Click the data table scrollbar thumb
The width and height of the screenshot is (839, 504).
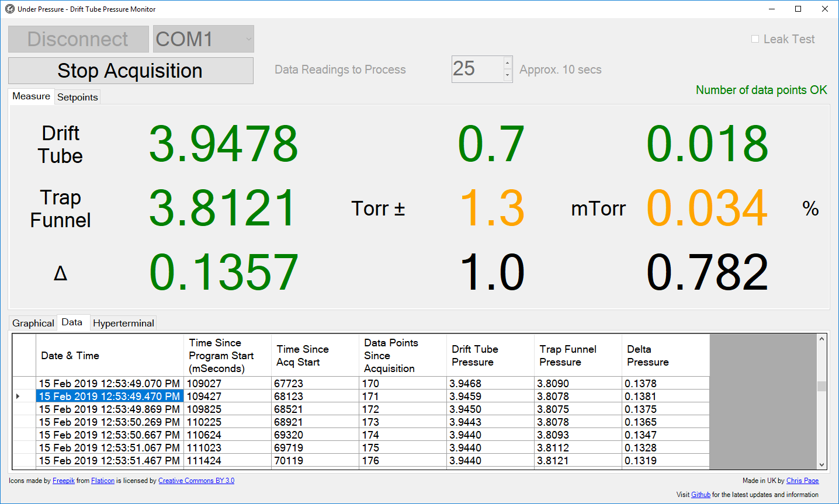[x=821, y=386]
